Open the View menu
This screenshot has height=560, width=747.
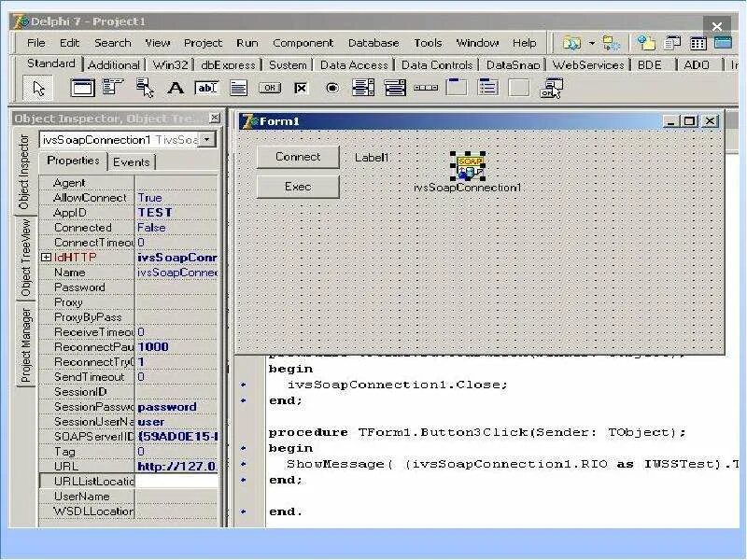point(158,43)
